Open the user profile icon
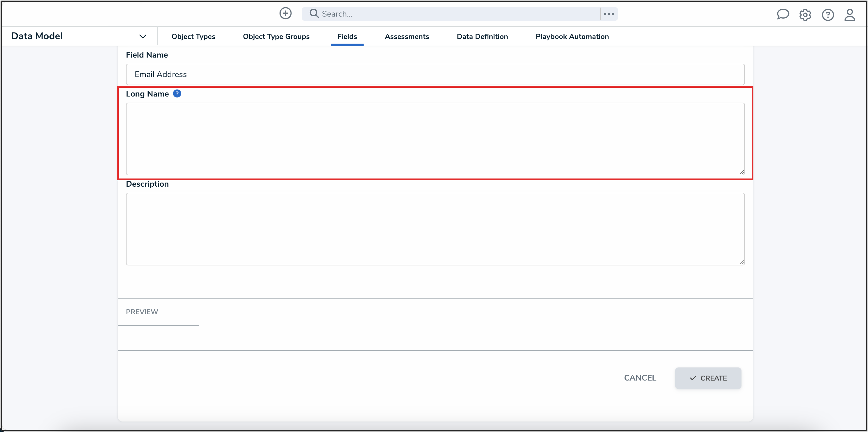This screenshot has height=432, width=868. (x=849, y=15)
